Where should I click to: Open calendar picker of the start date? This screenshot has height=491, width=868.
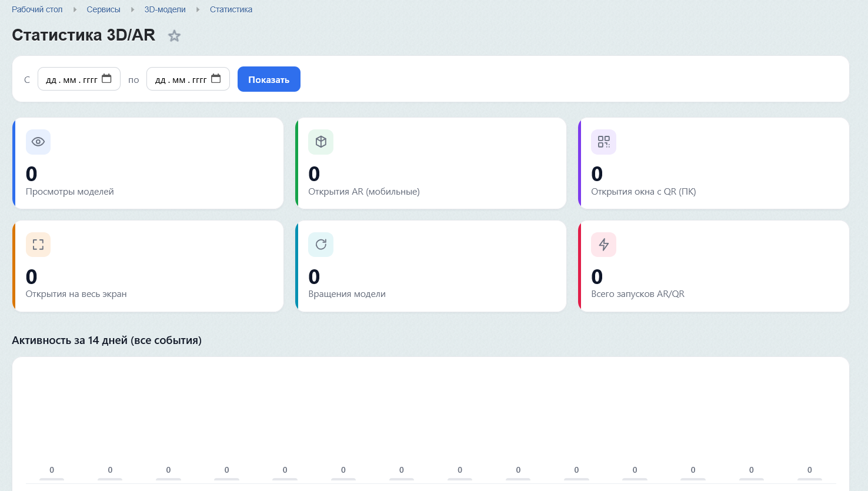[x=106, y=79]
